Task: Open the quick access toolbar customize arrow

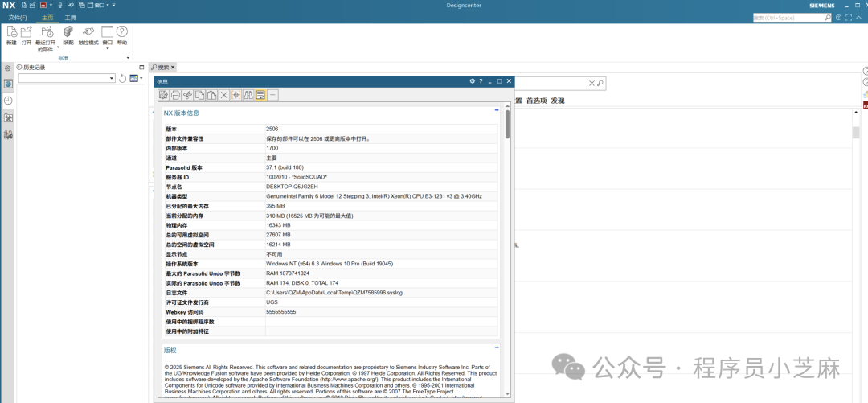Action: tap(114, 5)
